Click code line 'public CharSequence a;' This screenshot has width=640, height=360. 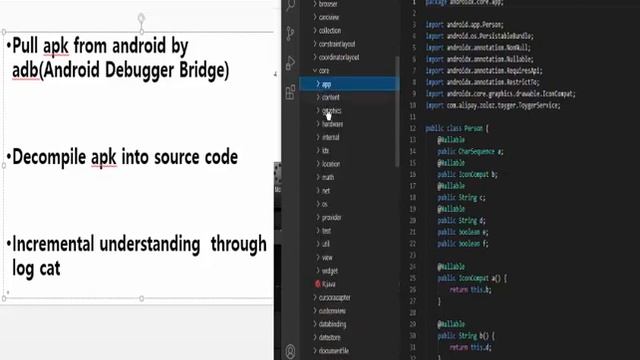(x=470, y=152)
